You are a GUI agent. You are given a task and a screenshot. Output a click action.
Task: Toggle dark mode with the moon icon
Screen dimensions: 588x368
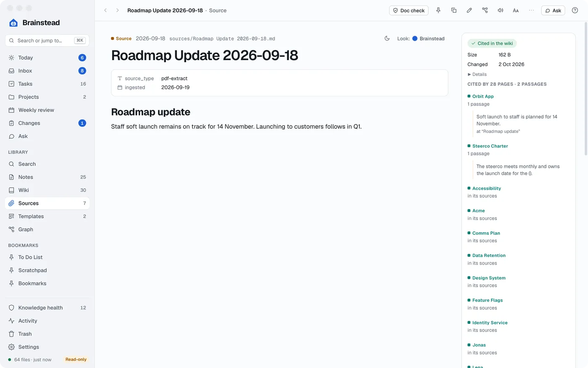(387, 38)
